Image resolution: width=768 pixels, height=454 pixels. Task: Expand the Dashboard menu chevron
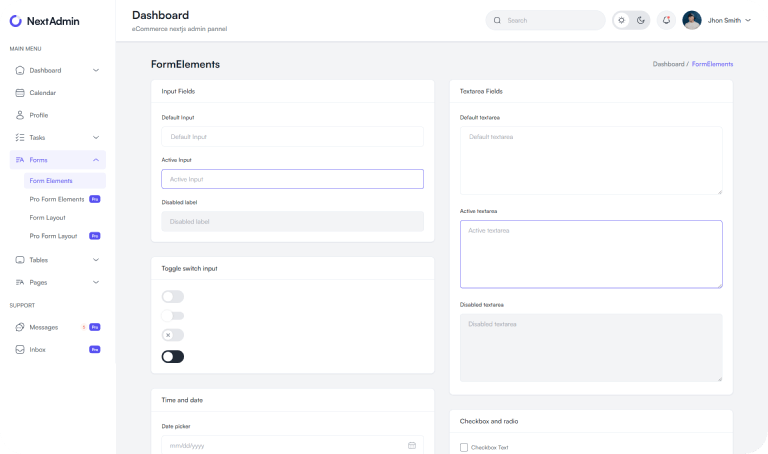(x=96, y=70)
